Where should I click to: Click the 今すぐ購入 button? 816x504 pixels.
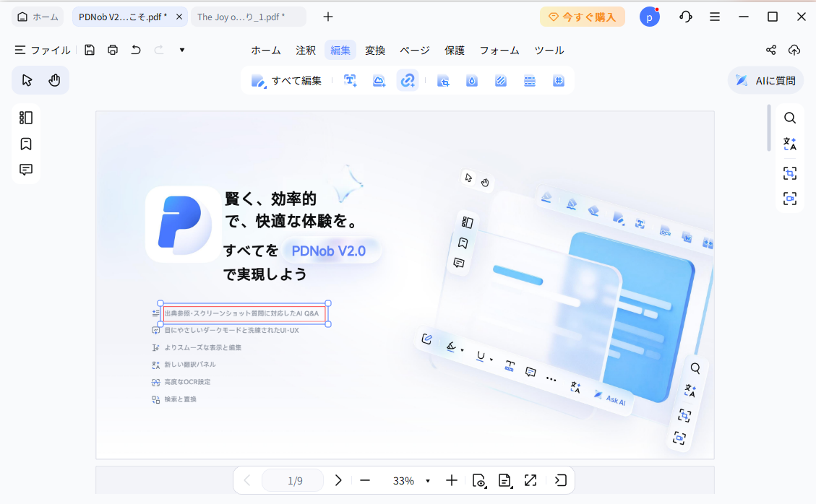tap(583, 16)
